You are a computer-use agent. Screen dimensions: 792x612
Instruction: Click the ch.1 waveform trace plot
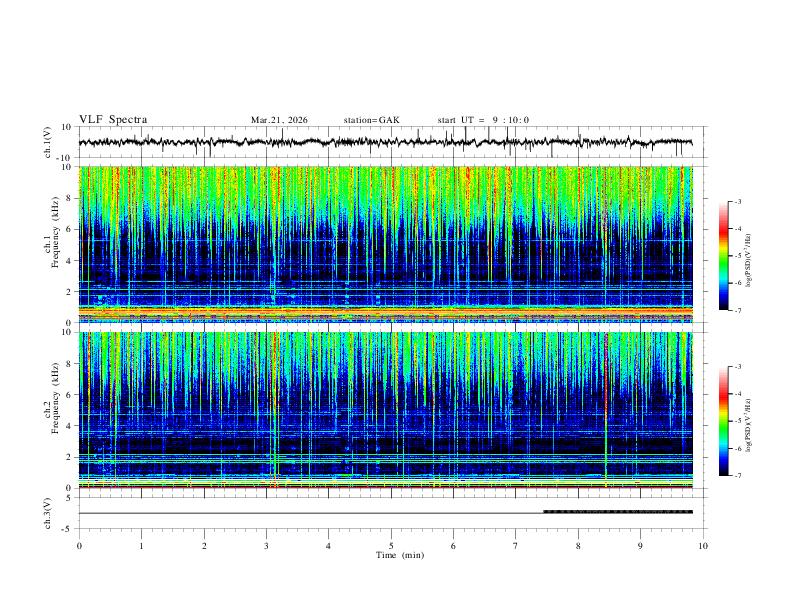pos(385,142)
